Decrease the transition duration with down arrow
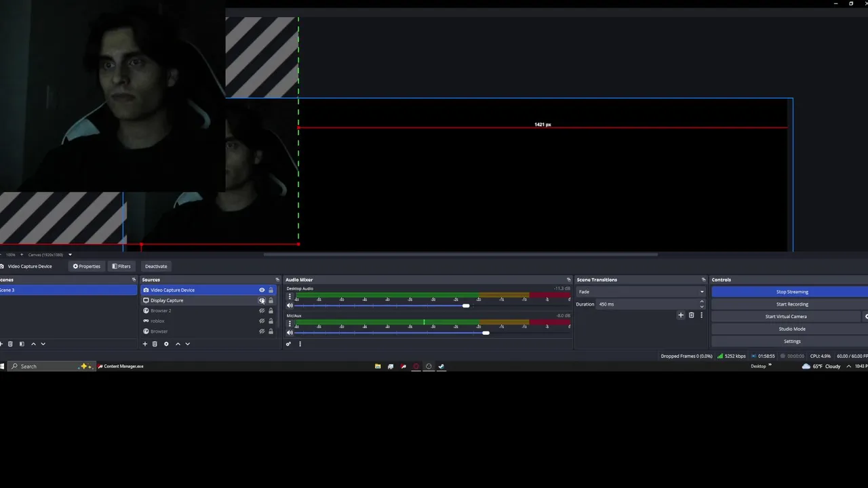The width and height of the screenshot is (868, 488). click(702, 306)
